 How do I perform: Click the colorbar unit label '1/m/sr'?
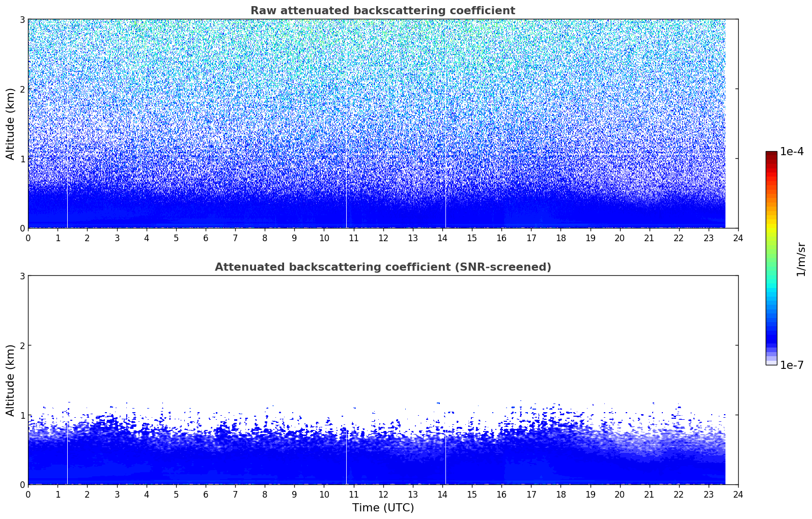pyautogui.click(x=801, y=258)
